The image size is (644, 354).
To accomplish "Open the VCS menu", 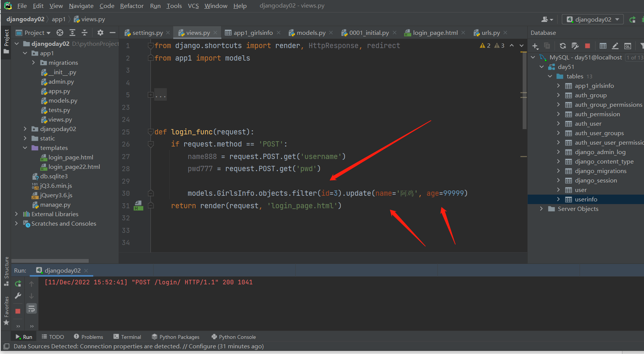I will [x=193, y=6].
